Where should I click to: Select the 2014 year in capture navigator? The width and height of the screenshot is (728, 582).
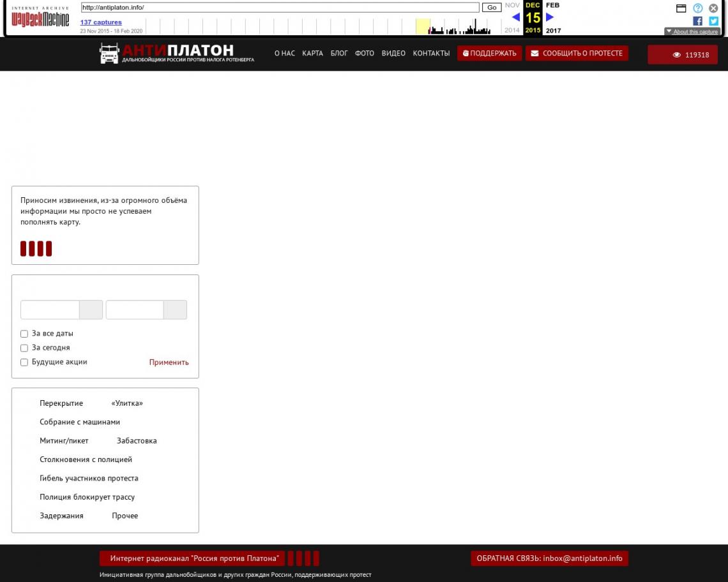(x=512, y=30)
